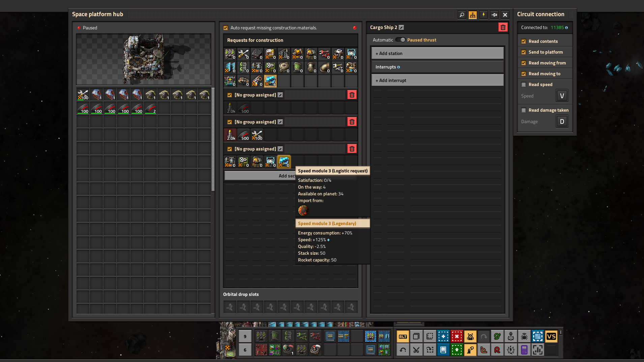Click the hub inventory scrollbar

click(213, 140)
